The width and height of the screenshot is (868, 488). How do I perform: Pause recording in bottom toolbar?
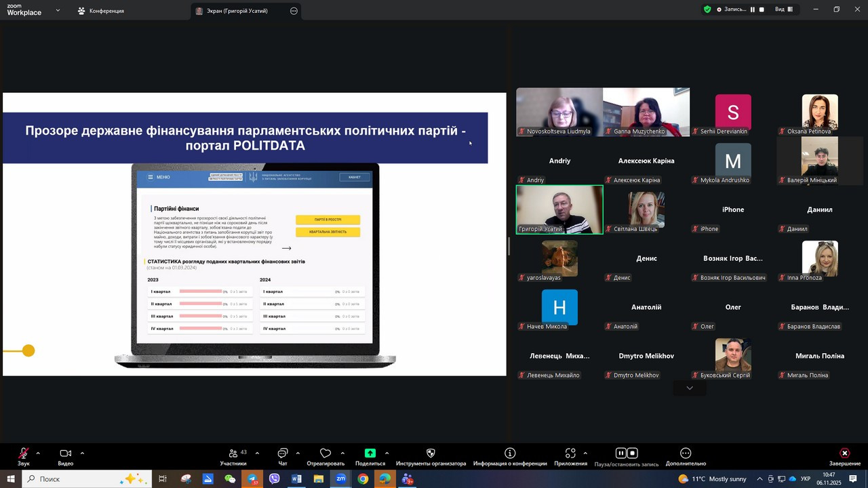620,453
